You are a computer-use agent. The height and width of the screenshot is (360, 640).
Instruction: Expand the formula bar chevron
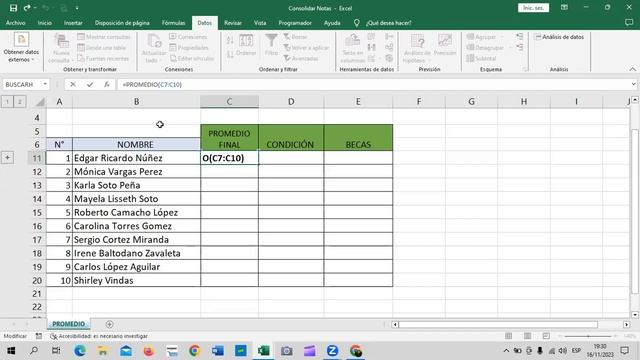click(633, 84)
